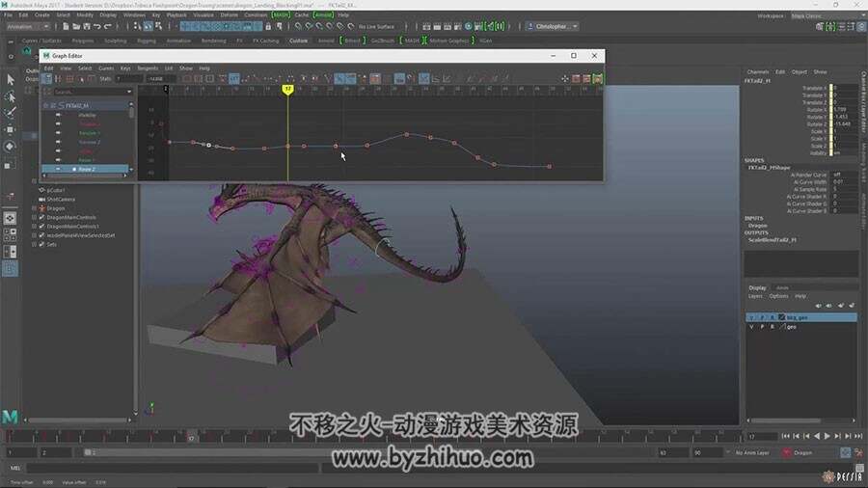Toggle visibility V of the top display layer

(x=751, y=317)
